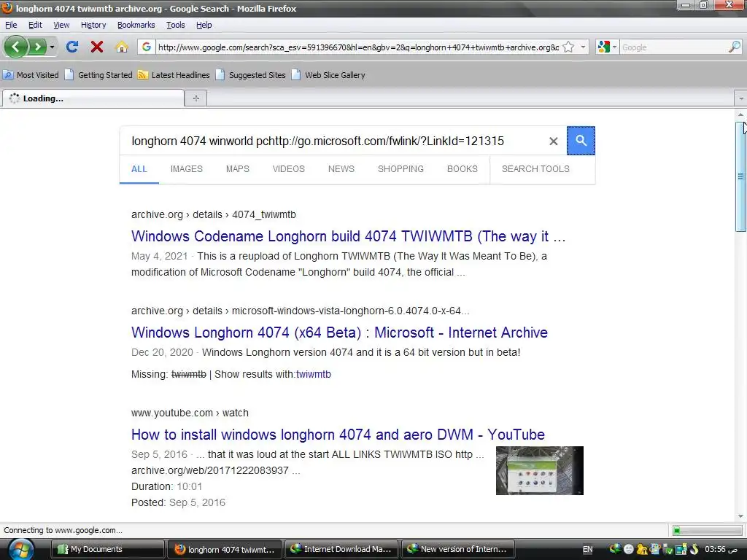Switch to the SHOPPING results tab
This screenshot has height=560, width=747.
pos(400,169)
